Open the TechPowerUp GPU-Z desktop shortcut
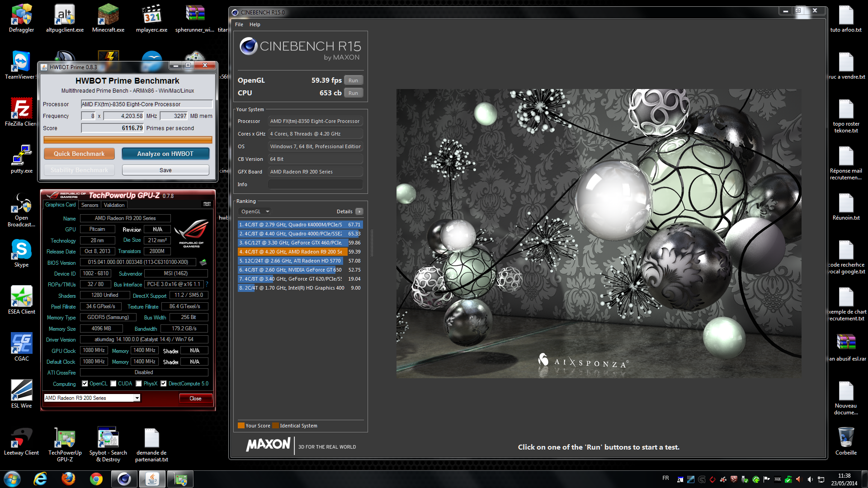Viewport: 868px width, 488px height. 65,445
